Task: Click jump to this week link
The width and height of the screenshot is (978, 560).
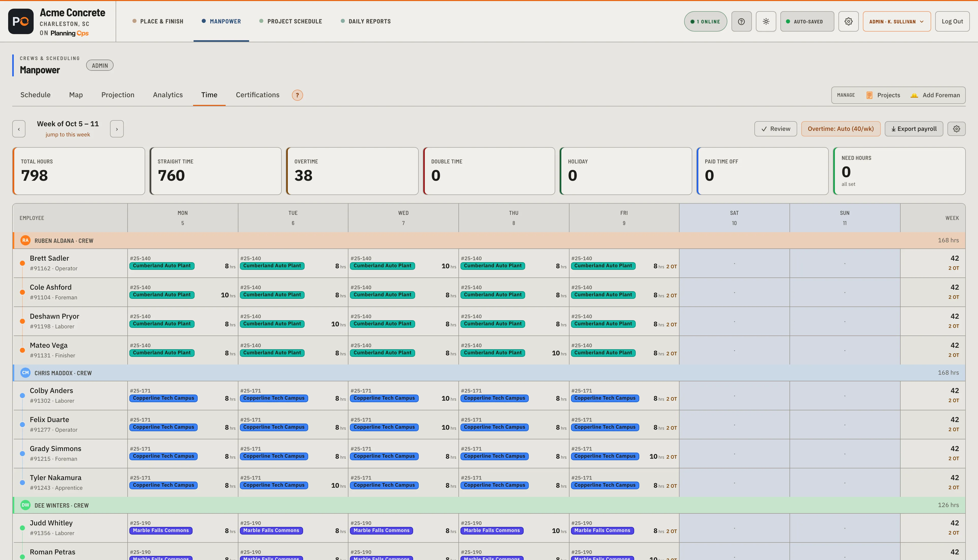Action: [x=68, y=135]
